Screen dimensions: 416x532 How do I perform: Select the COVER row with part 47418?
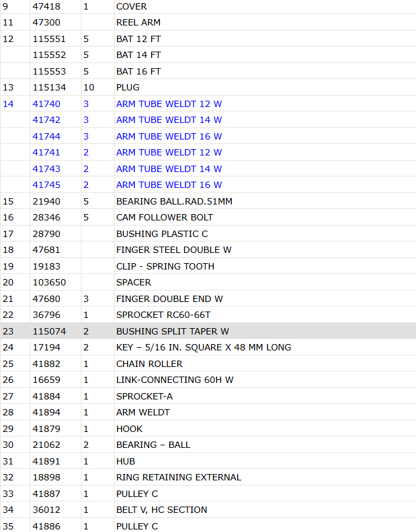[x=208, y=7]
